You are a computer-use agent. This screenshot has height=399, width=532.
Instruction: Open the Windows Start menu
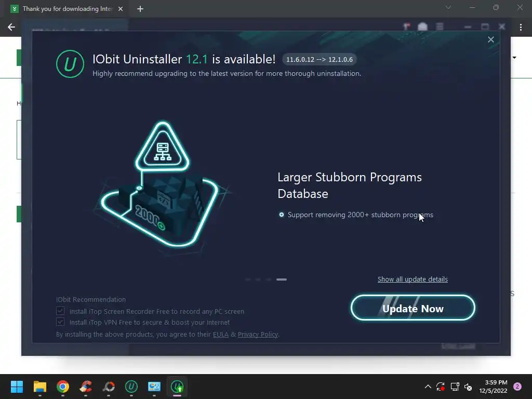tap(17, 387)
